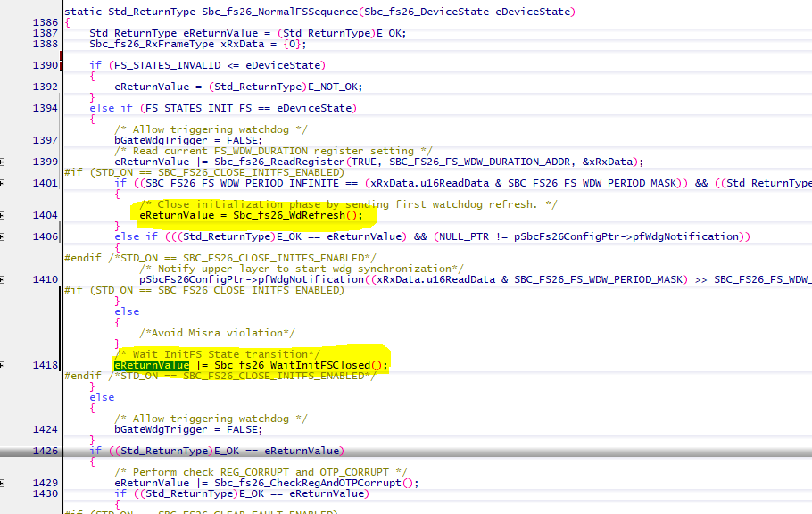Expand the fold marker beside line 1429

(x=4, y=483)
